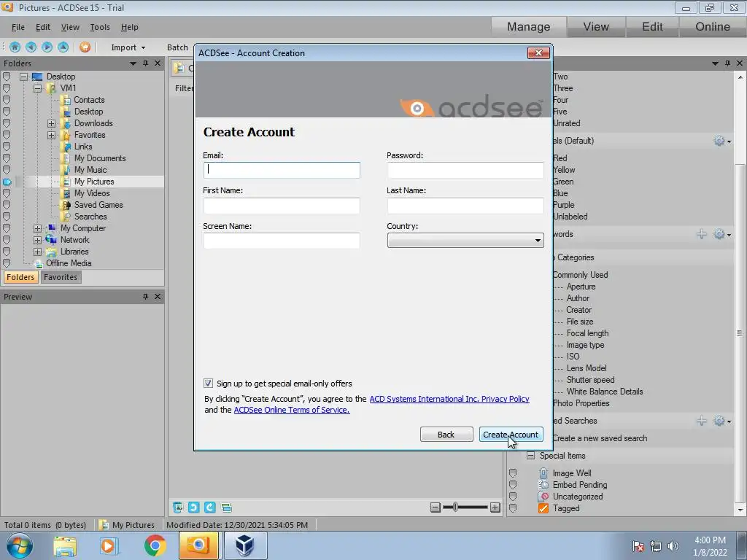Image resolution: width=747 pixels, height=560 pixels.
Task: Go up one folder with up arrow icon
Action: pyautogui.click(x=63, y=47)
